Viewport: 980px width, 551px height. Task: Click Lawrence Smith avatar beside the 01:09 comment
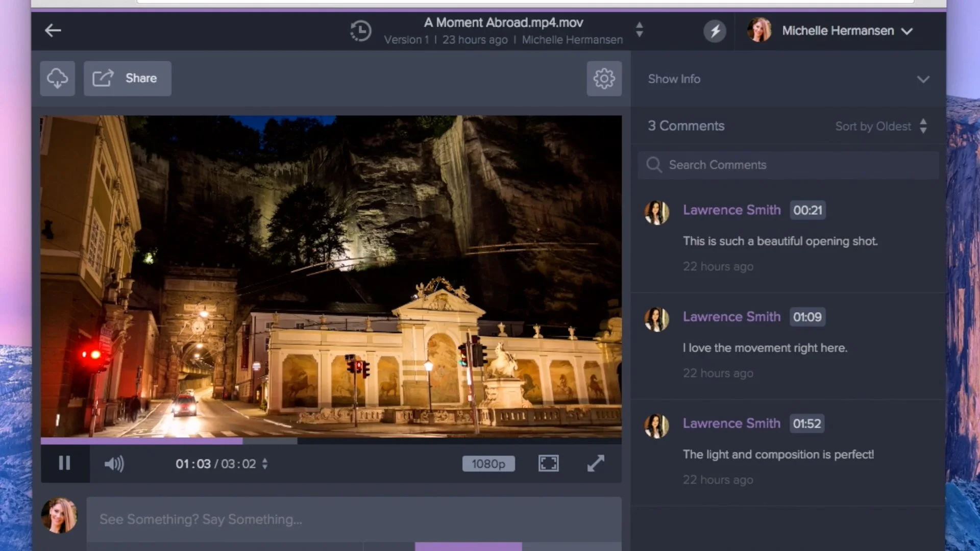(x=656, y=319)
